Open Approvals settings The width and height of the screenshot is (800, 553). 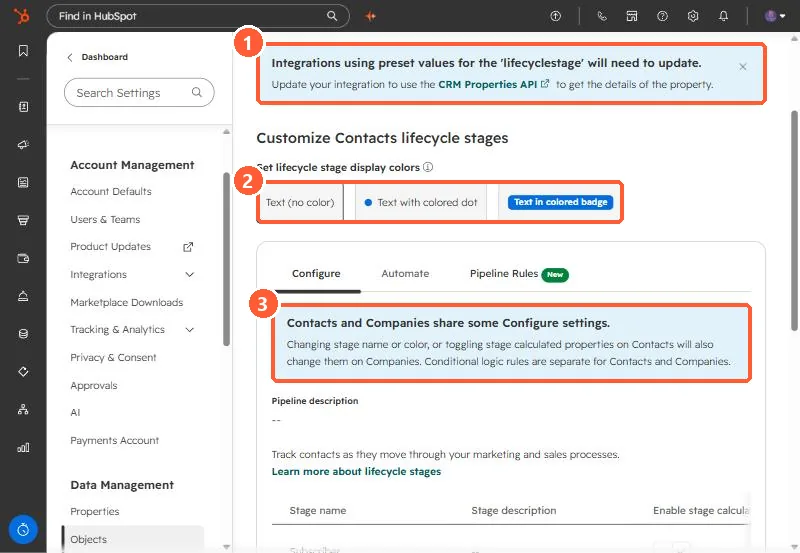(94, 386)
